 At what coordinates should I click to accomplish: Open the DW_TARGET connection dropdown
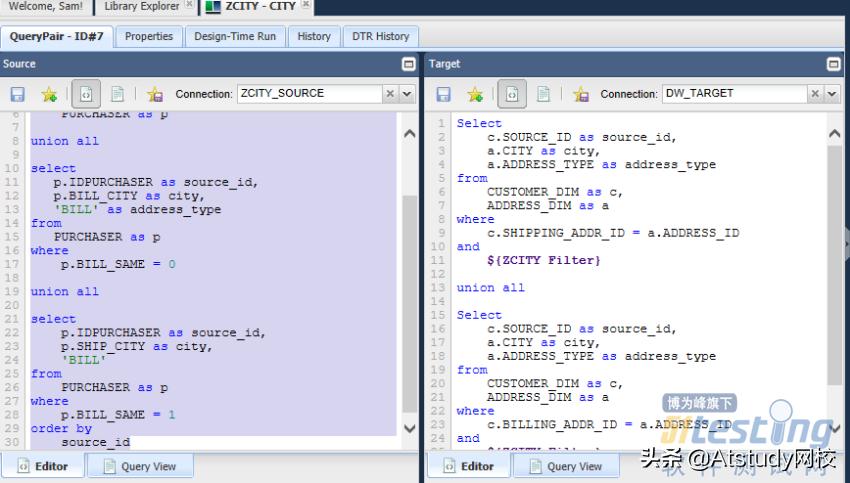(832, 94)
